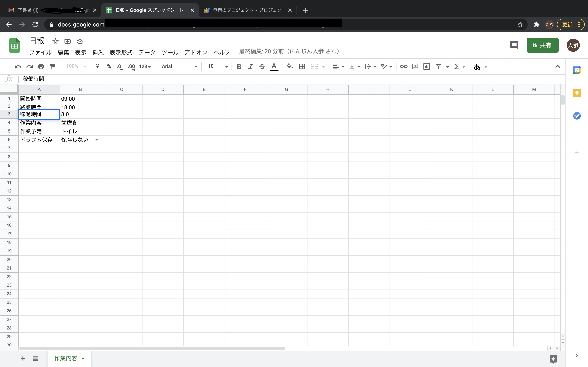The height and width of the screenshot is (367, 588).
Task: Toggle italic formatting
Action: click(251, 66)
